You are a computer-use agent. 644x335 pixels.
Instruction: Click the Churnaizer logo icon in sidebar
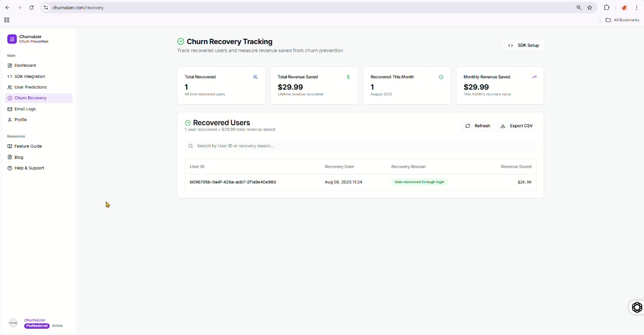tap(12, 39)
